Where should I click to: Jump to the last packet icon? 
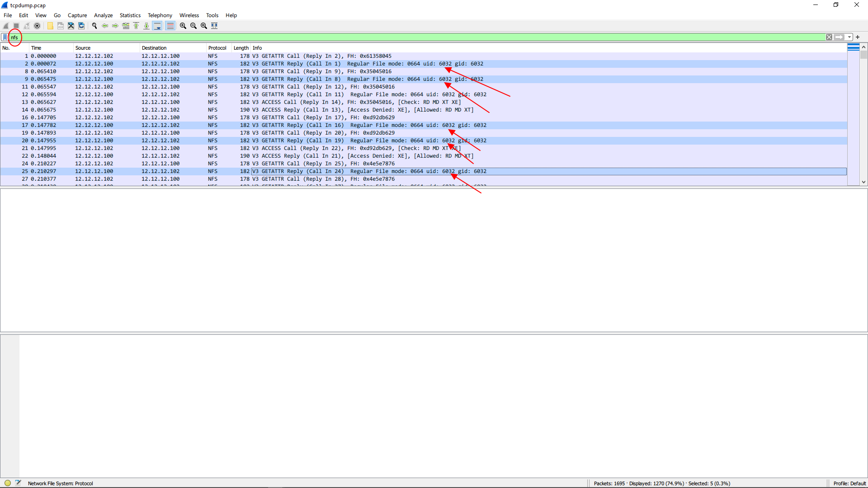point(146,26)
